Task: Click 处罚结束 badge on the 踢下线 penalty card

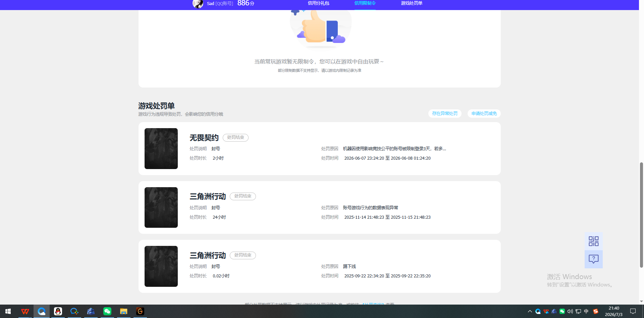Action: click(243, 255)
